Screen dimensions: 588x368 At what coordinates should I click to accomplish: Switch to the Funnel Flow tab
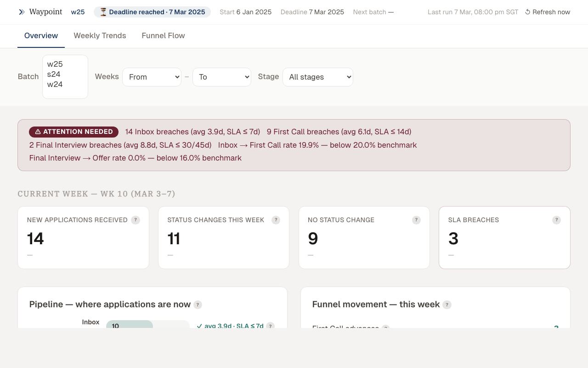[163, 35]
